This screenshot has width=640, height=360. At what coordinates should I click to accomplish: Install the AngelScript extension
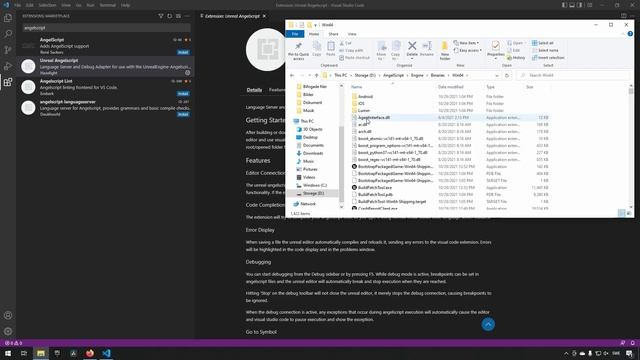pyautogui.click(x=183, y=52)
